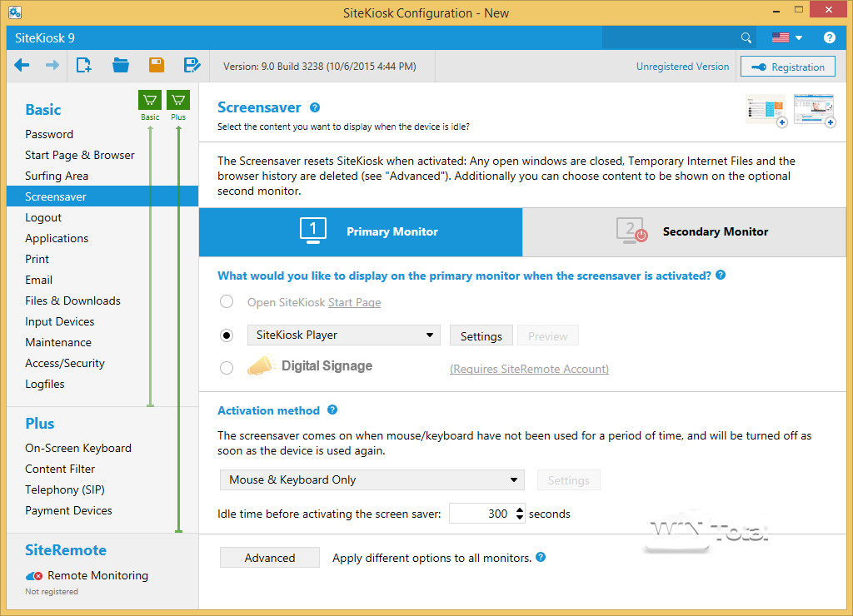
Task: Open the Logout section
Action: pos(43,217)
